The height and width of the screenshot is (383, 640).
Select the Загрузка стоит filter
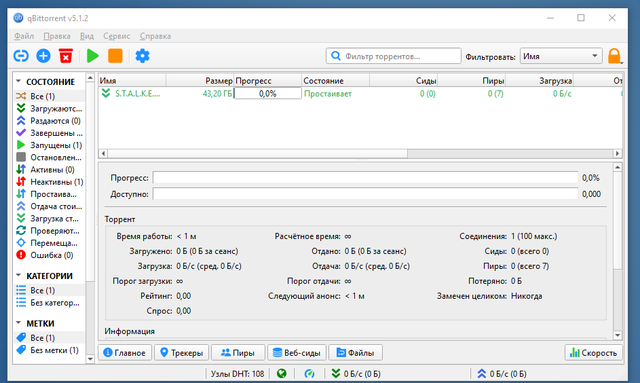[x=49, y=218]
